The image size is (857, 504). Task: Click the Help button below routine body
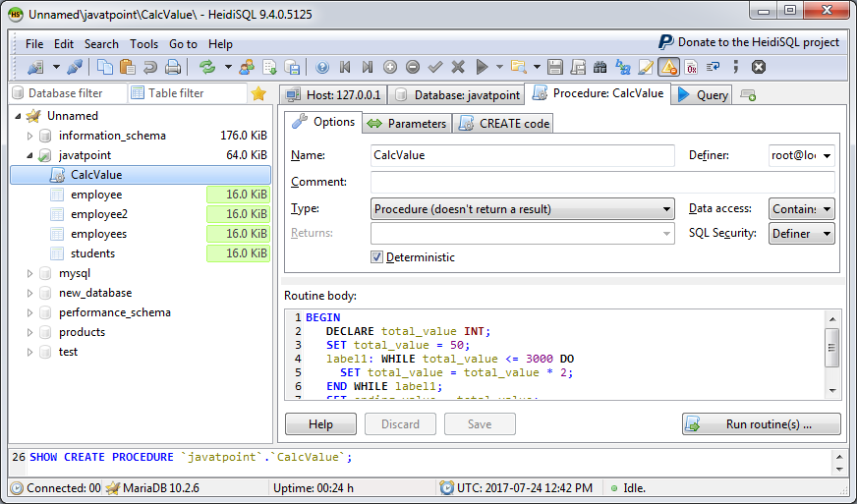point(320,424)
